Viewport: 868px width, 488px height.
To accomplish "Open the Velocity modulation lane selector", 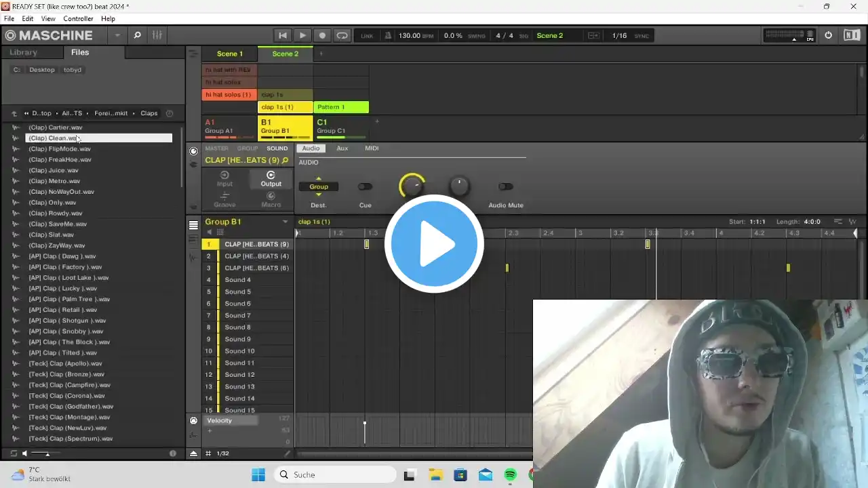I will pos(231,421).
